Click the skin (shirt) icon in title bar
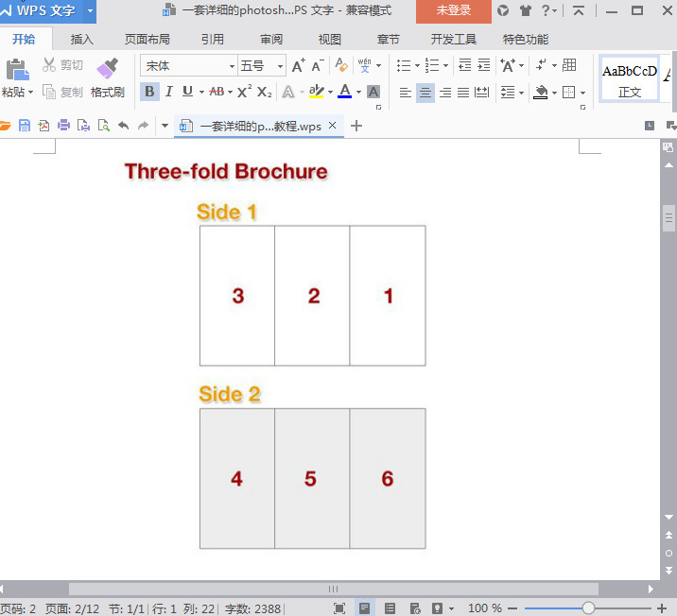Viewport: 677px width, 616px height. coord(525,10)
